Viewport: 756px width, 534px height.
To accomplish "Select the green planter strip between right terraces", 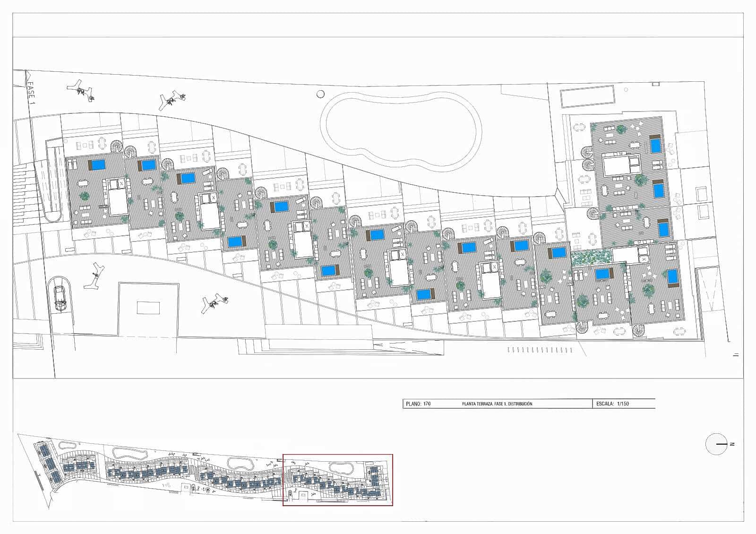I will pyautogui.click(x=591, y=258).
